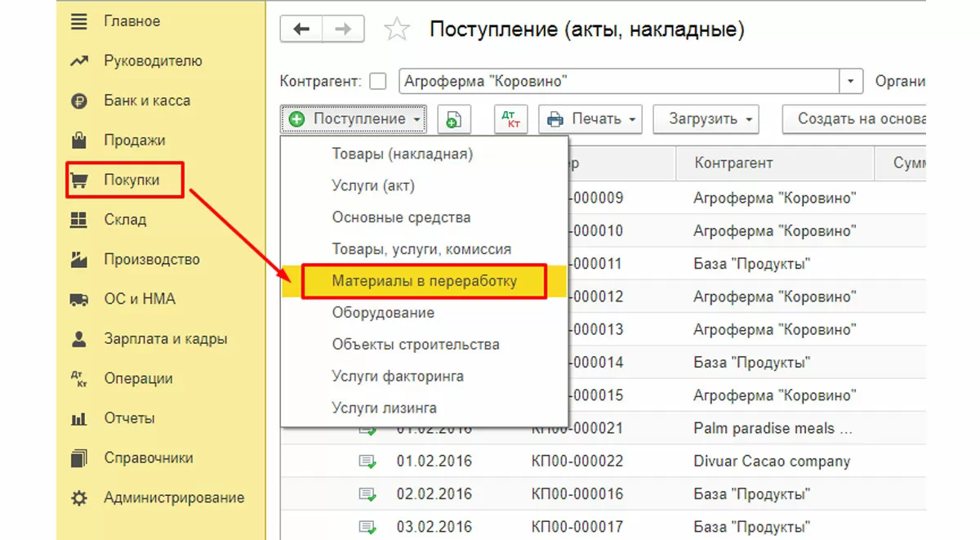This screenshot has height=540, width=980.
Task: Go back with the left arrow button
Action: (x=301, y=29)
